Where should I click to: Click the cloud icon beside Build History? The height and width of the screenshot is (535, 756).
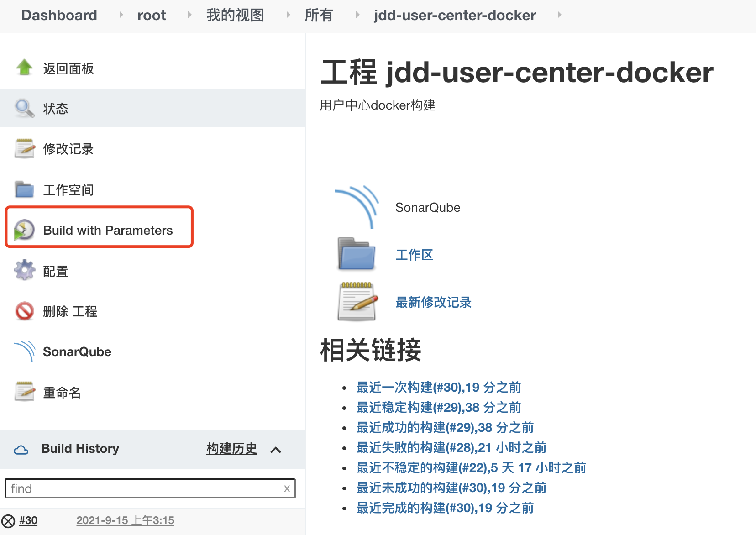tap(21, 450)
